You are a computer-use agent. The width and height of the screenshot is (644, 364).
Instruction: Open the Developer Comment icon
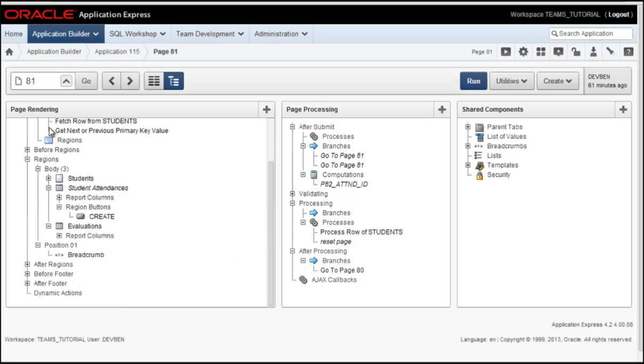coord(558,52)
